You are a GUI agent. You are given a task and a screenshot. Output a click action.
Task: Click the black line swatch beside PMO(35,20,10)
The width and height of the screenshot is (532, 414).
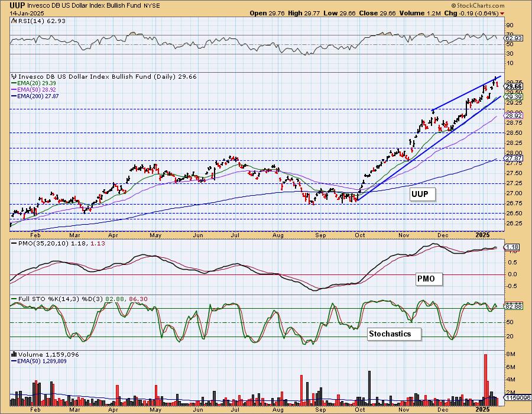(14, 244)
